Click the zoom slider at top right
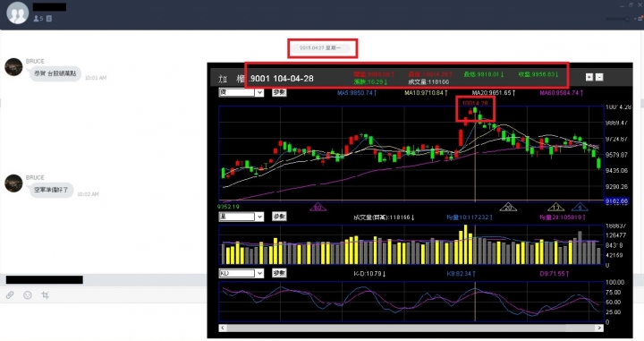Image resolution: width=644 pixels, height=341 pixels. [619, 19]
